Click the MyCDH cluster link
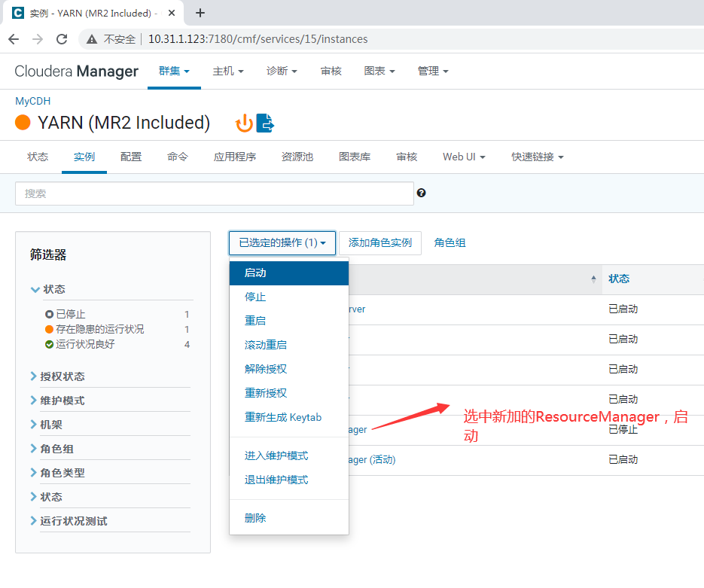Screen dimensions: 704x588 (33, 101)
